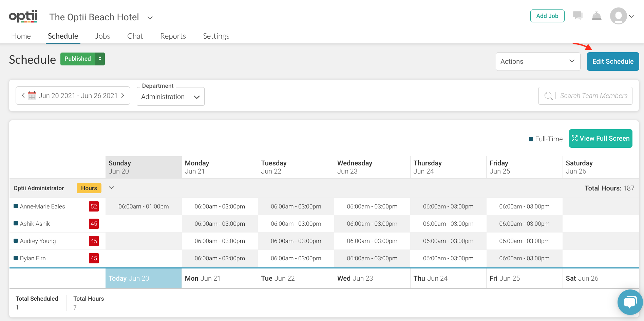Select the Dylan Firn row name
Screen dimensions: 644x321
(33, 258)
